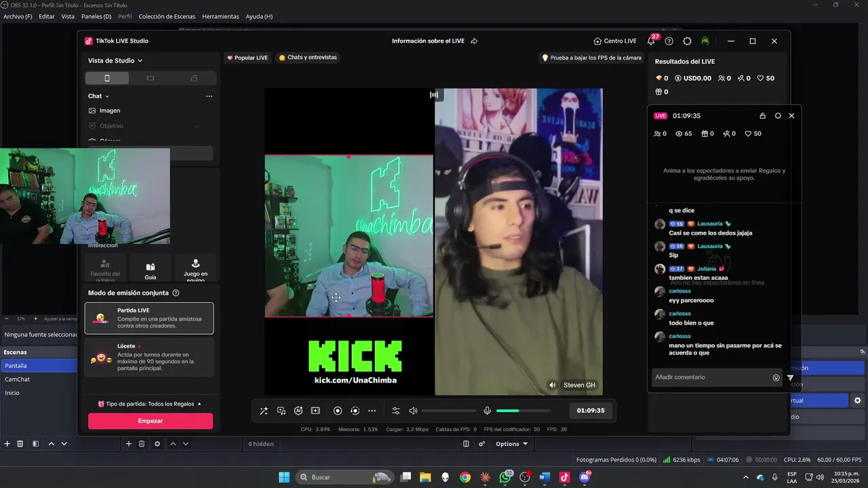Open the profile avatar in LIVE Studio
Screen dimensions: 868x488
coord(705,41)
